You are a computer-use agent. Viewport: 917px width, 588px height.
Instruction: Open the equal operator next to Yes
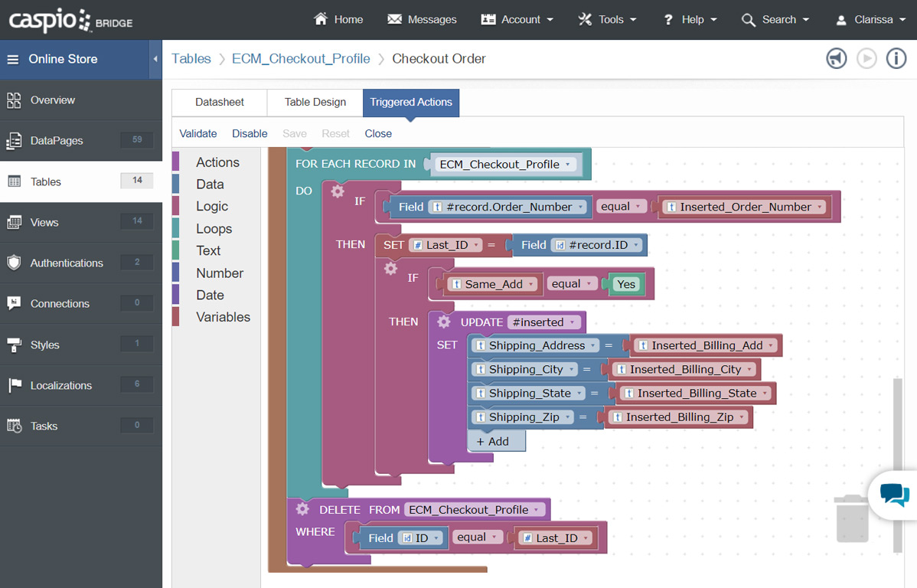[x=572, y=284]
